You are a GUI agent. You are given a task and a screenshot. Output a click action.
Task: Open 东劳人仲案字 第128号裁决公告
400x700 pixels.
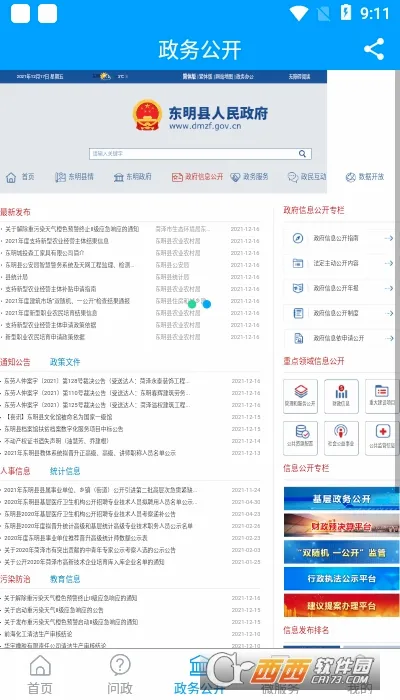coord(97,381)
